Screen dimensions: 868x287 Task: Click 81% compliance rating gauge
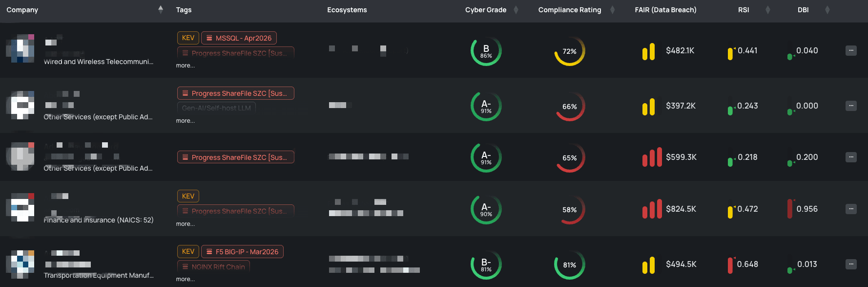(570, 265)
